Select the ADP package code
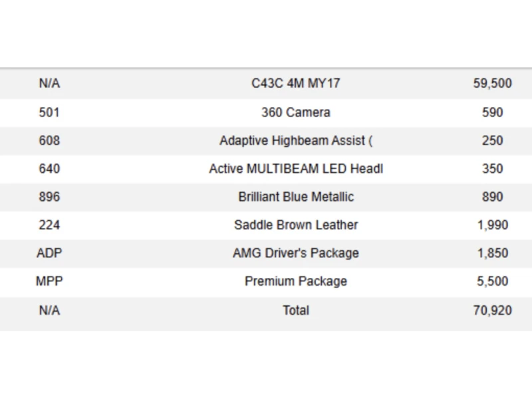The height and width of the screenshot is (399, 532). click(49, 253)
